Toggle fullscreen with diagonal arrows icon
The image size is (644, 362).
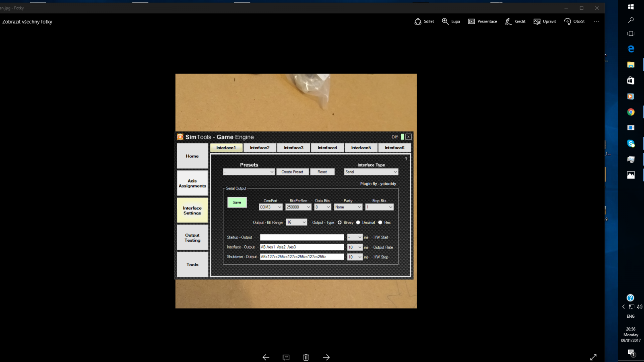click(593, 357)
